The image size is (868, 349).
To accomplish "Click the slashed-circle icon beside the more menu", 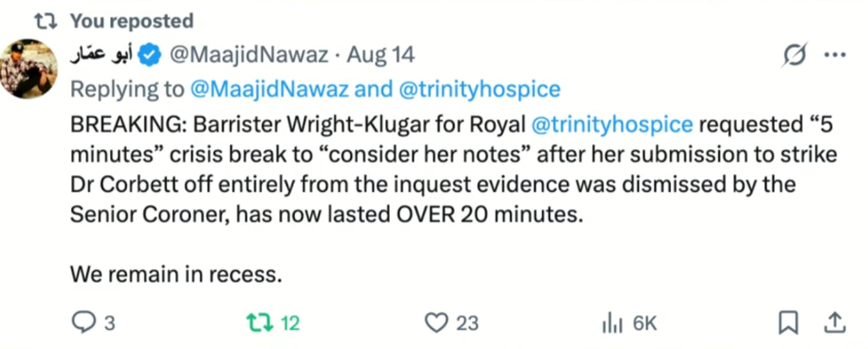I will coord(795,55).
